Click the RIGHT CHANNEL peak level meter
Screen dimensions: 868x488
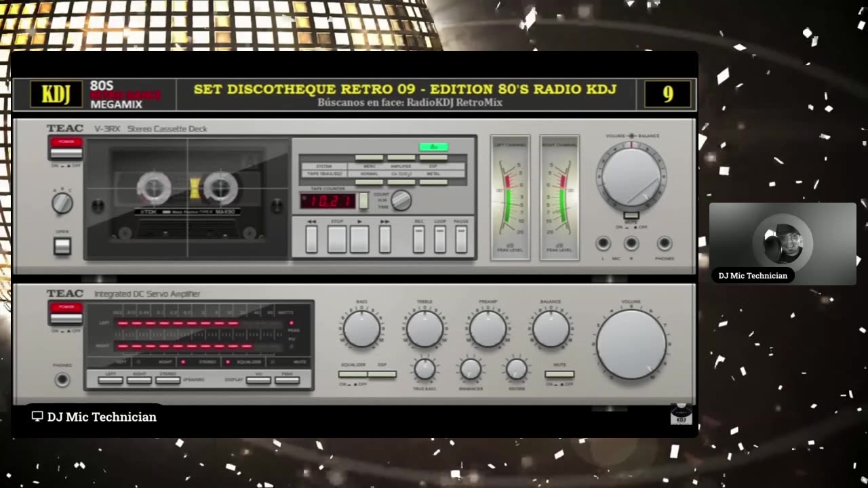[x=559, y=197]
